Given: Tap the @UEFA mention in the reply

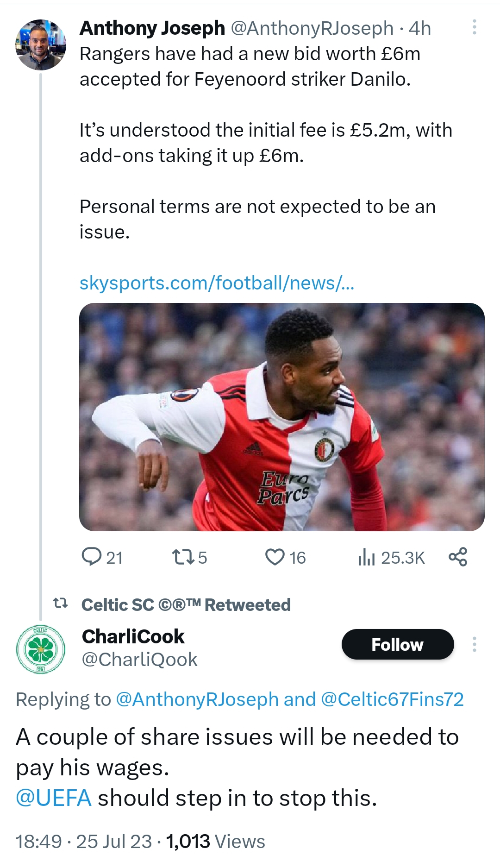Looking at the screenshot, I should click(54, 798).
